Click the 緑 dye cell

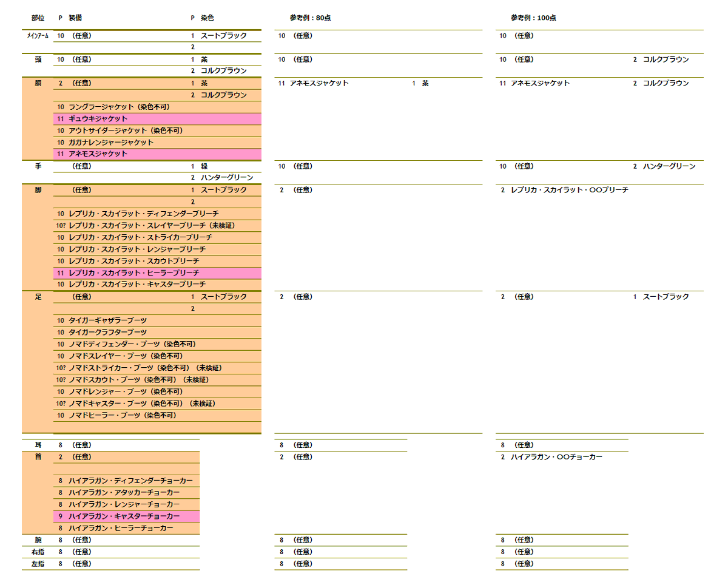tap(204, 166)
